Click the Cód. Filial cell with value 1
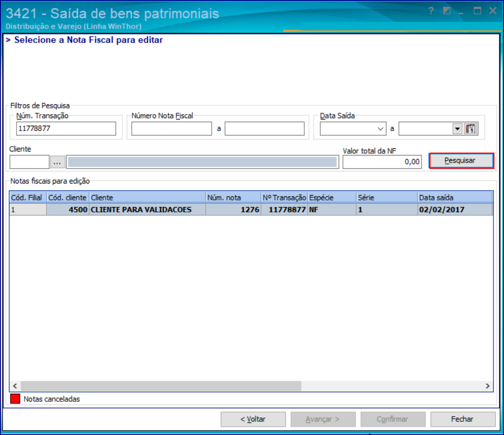The image size is (504, 435). pos(28,209)
